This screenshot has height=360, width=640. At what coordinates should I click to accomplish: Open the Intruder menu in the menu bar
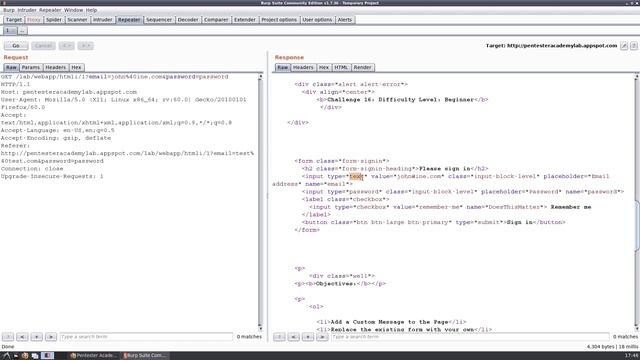coord(27,10)
